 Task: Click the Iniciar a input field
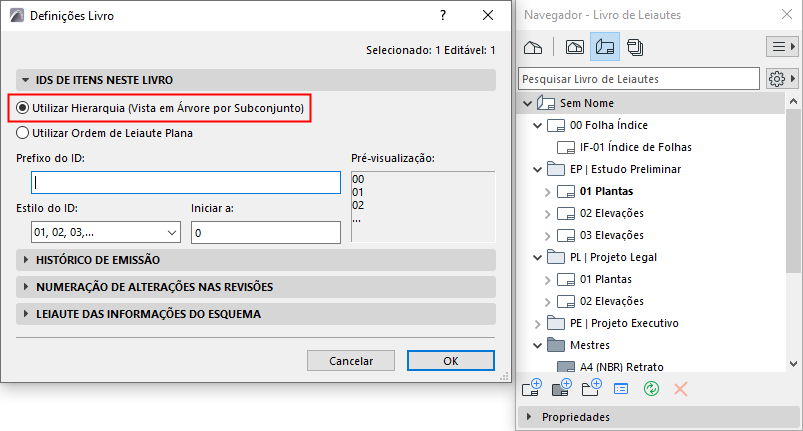click(x=266, y=232)
